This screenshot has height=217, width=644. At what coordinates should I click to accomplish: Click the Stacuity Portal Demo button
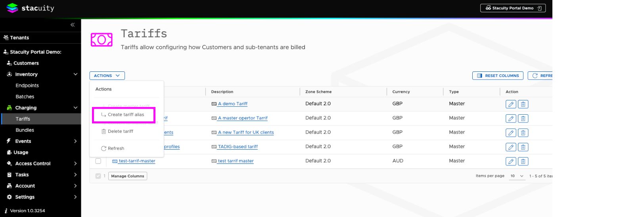(513, 8)
